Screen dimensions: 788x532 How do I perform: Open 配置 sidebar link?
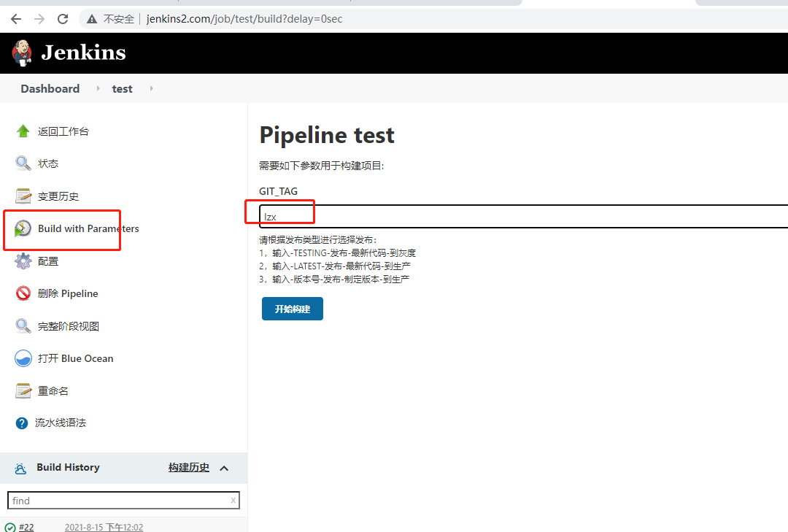[48, 261]
